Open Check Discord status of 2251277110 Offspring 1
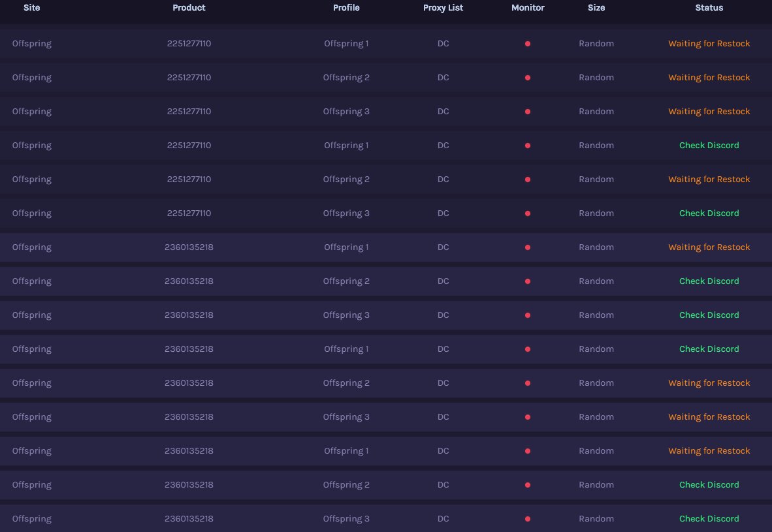 coord(709,145)
